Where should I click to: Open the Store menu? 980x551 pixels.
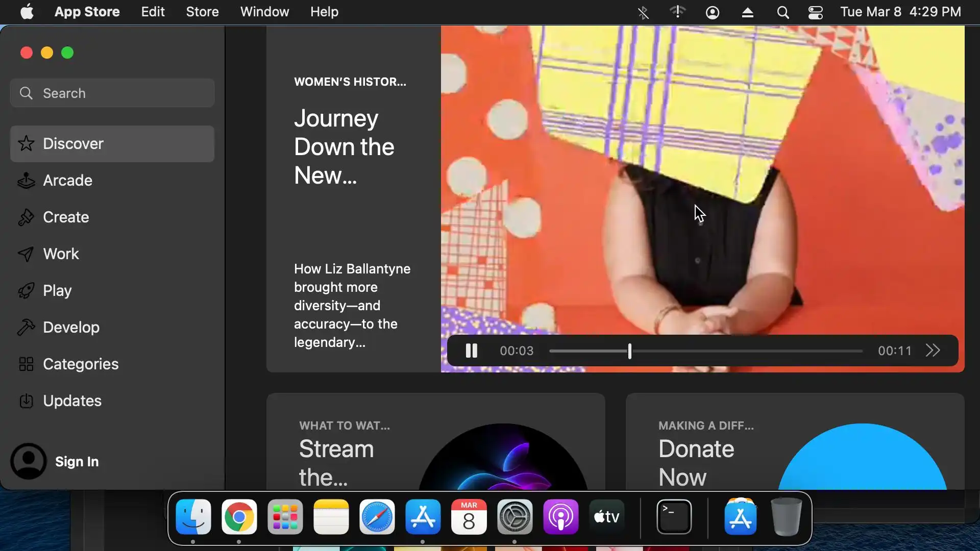click(202, 12)
